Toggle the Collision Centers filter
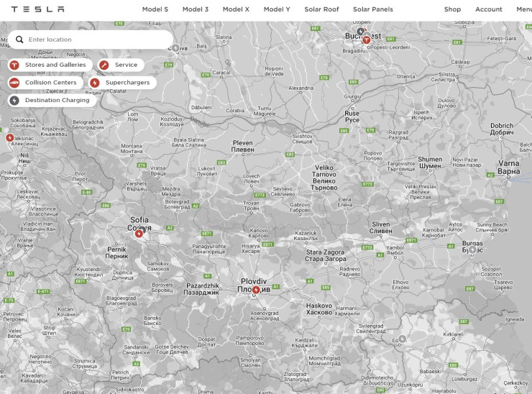Image resolution: width=532 pixels, height=394 pixels. [44, 83]
